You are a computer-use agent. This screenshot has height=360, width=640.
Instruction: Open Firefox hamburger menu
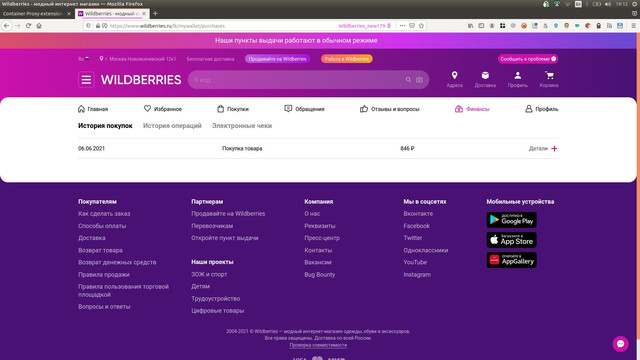point(633,26)
